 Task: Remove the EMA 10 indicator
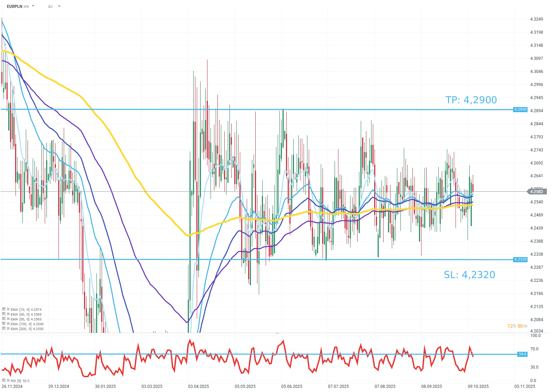[x=8, y=309]
